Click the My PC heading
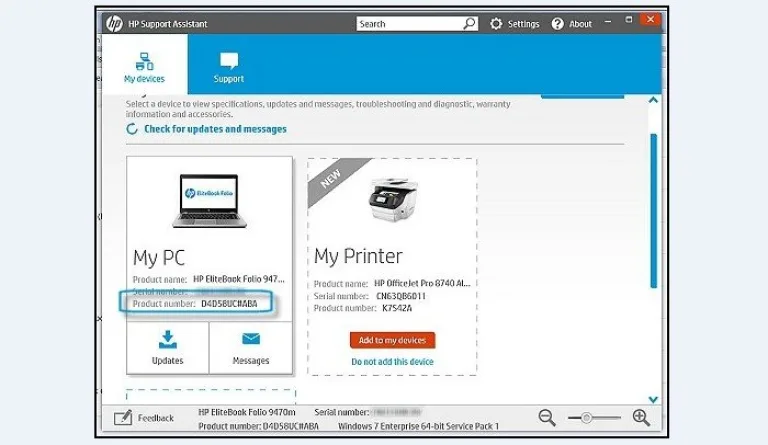 [x=159, y=258]
